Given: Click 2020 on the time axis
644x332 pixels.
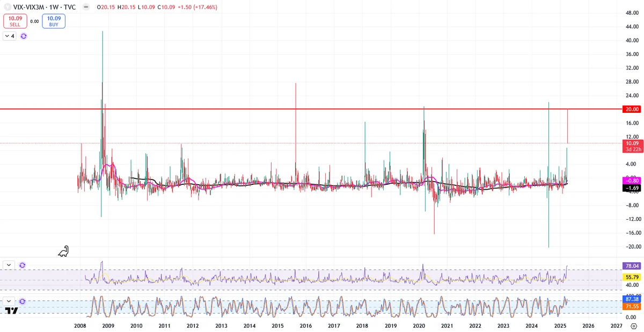Looking at the screenshot, I should pos(419,326).
